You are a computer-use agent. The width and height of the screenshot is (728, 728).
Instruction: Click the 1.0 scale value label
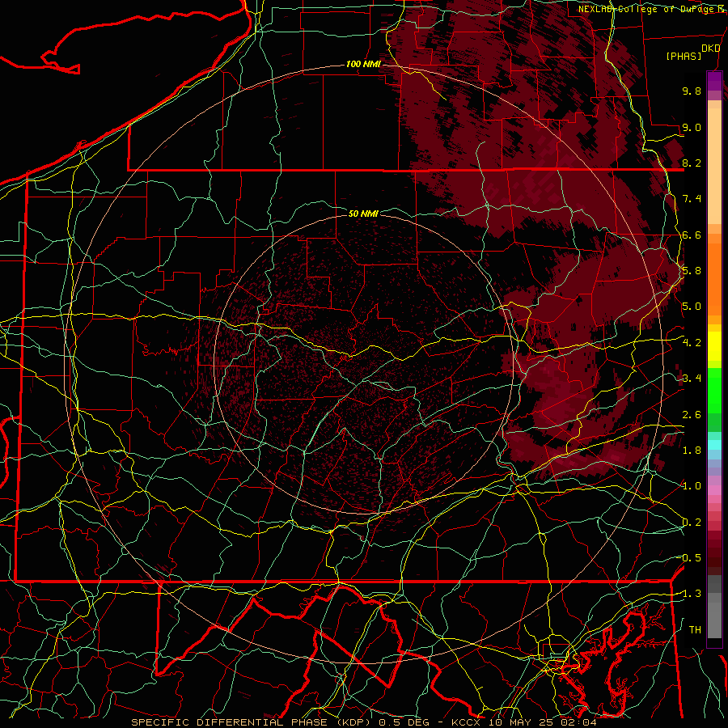(x=692, y=486)
